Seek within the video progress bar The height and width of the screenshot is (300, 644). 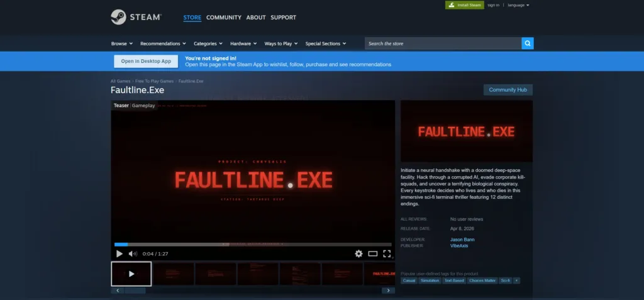pyautogui.click(x=253, y=245)
